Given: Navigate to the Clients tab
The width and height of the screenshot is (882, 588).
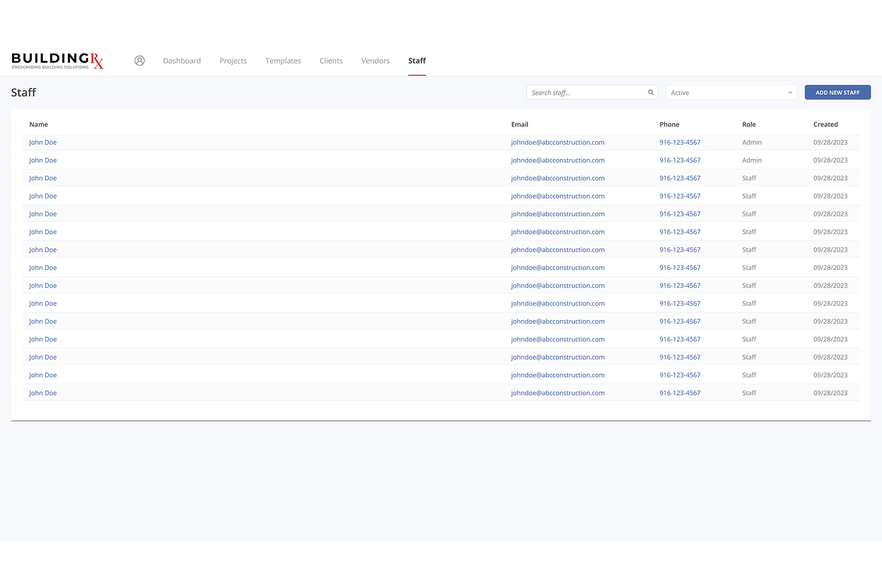Looking at the screenshot, I should [331, 61].
